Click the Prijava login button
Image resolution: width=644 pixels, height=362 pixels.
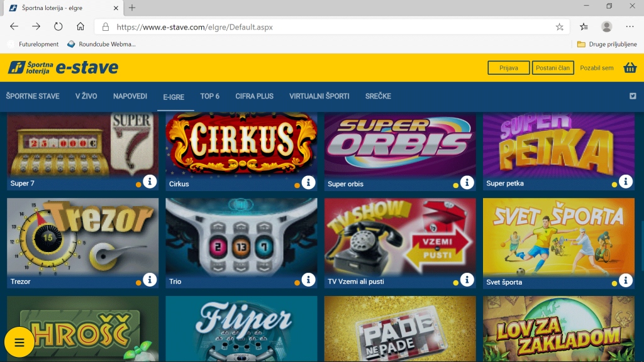508,68
